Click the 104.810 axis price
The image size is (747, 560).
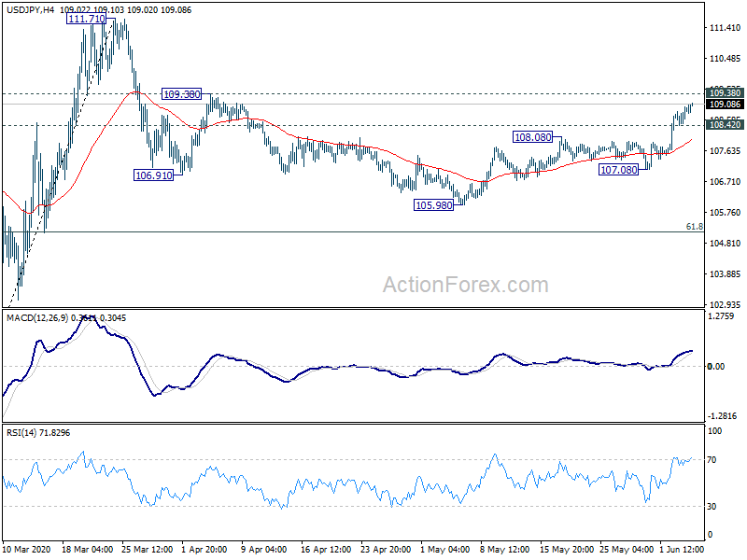click(x=725, y=244)
